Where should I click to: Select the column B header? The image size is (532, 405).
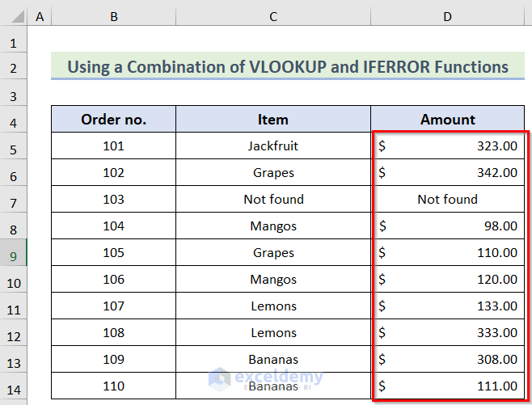(113, 15)
